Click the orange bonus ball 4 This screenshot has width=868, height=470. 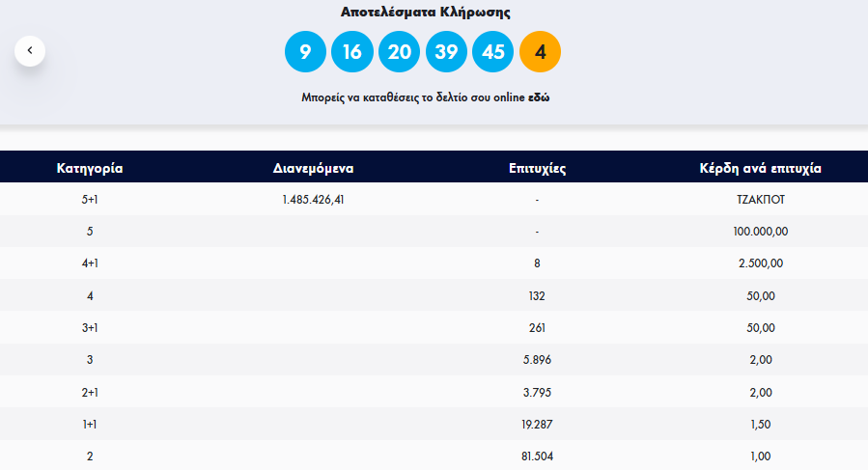(x=540, y=52)
